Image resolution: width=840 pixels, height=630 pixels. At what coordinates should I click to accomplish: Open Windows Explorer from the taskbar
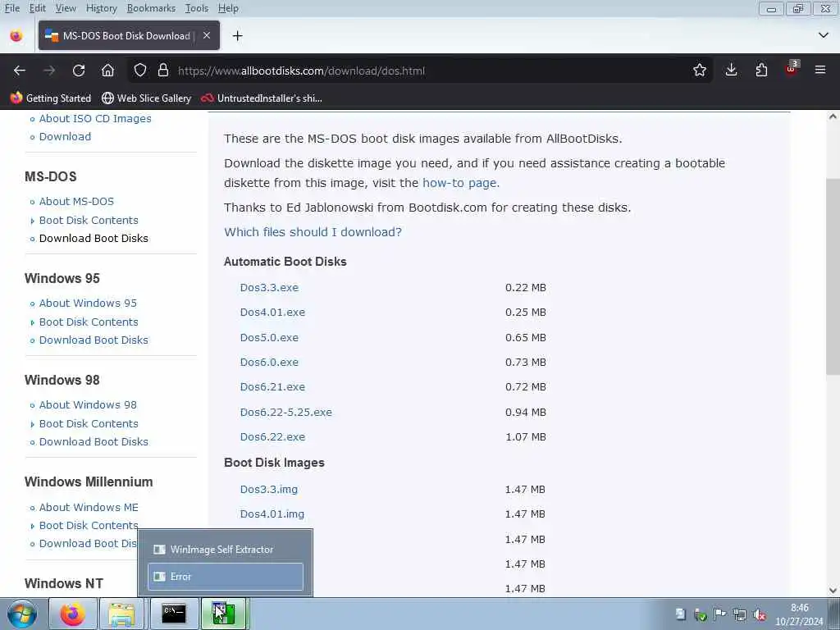121,614
